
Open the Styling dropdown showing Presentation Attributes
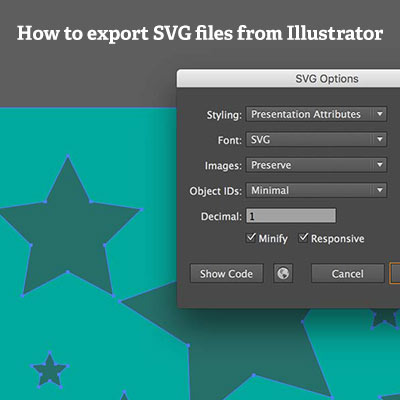[316, 114]
